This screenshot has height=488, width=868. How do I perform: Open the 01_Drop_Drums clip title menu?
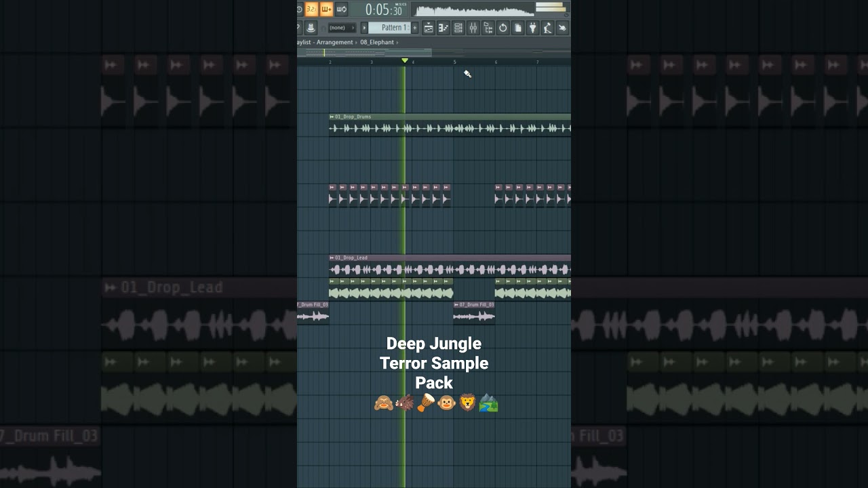(332, 117)
